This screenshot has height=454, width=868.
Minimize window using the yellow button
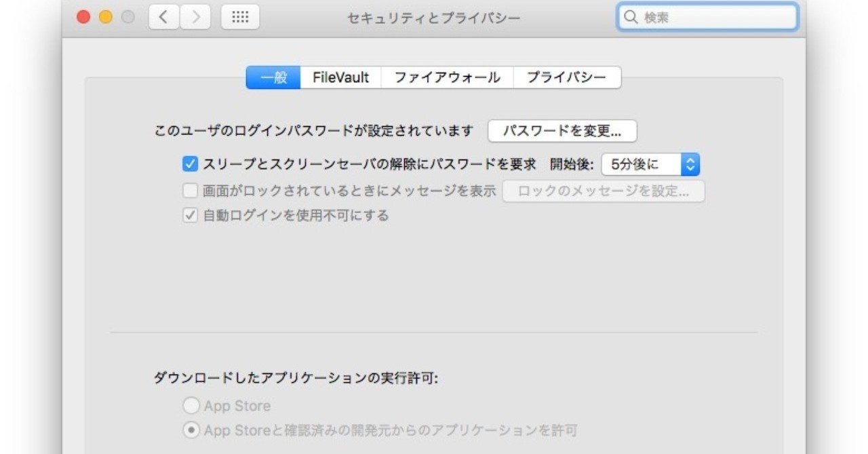105,18
